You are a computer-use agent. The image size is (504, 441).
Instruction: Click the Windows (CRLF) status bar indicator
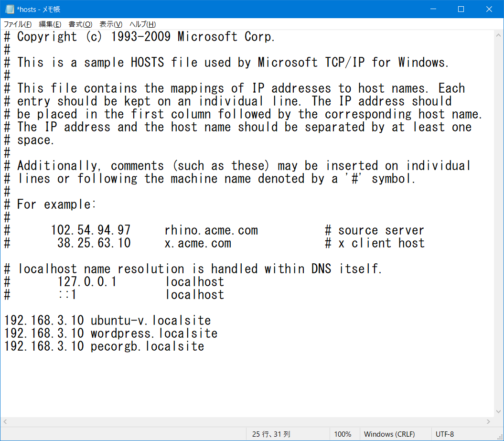[389, 434]
